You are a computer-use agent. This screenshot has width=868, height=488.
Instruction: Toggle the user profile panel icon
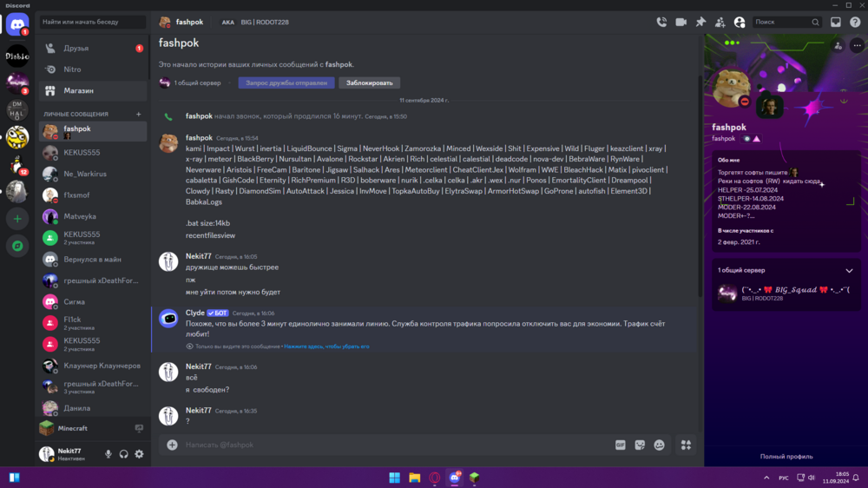tap(740, 23)
